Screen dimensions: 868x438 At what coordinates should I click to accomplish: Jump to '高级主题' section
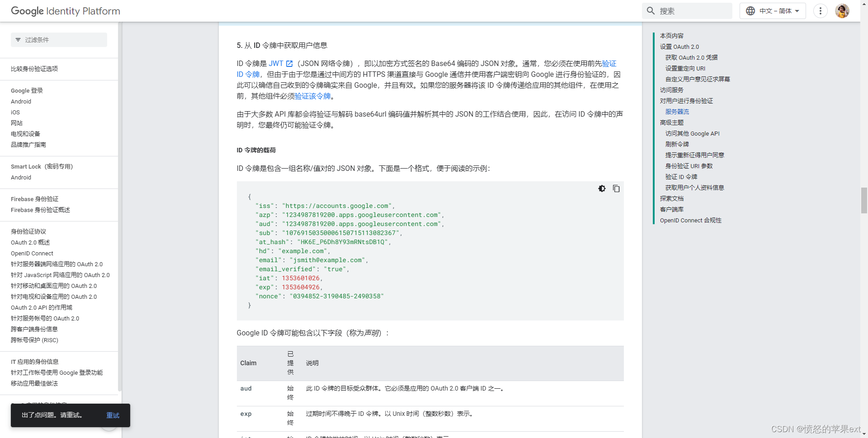click(x=671, y=123)
